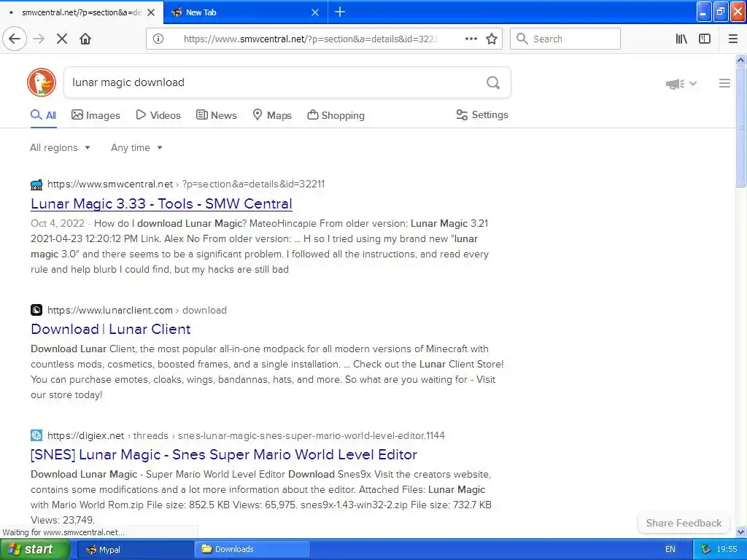Open DuckDuckGo side menu icon

[724, 83]
